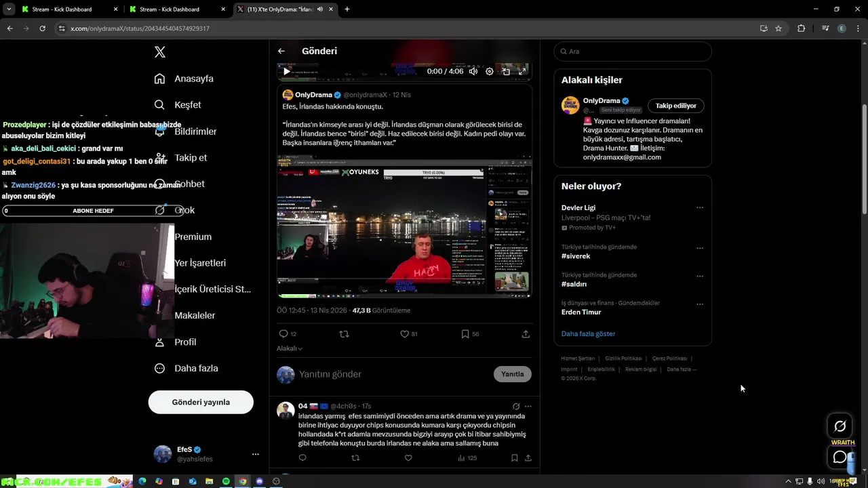This screenshot has height=488, width=868.
Task: Open Gizlilik Politikası footer link
Action: [x=623, y=359]
